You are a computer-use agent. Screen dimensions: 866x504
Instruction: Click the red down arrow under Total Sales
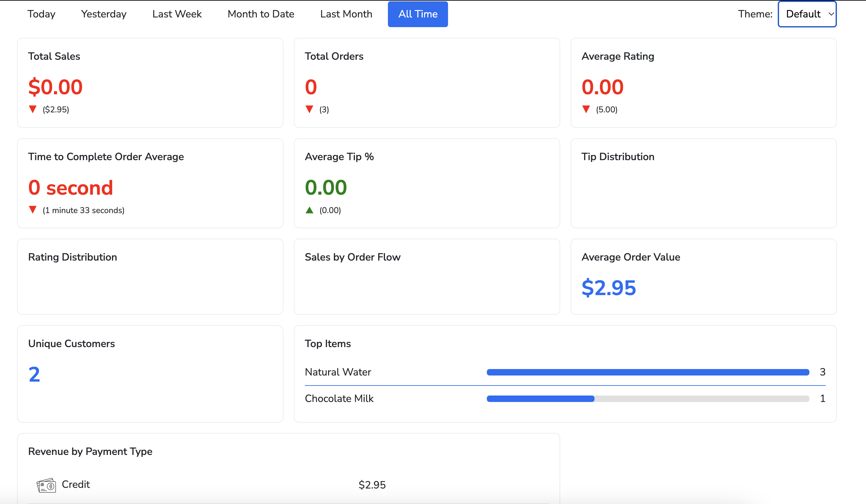pyautogui.click(x=33, y=109)
